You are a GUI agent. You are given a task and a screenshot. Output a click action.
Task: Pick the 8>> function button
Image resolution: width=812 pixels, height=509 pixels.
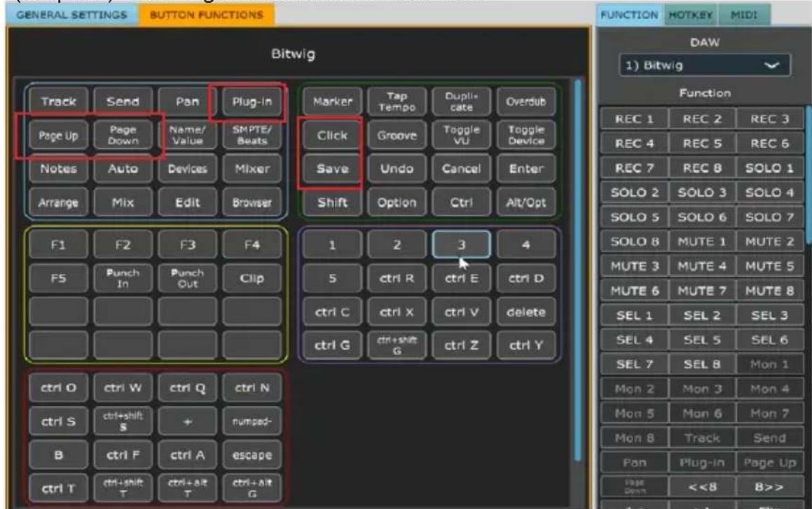coord(769,487)
